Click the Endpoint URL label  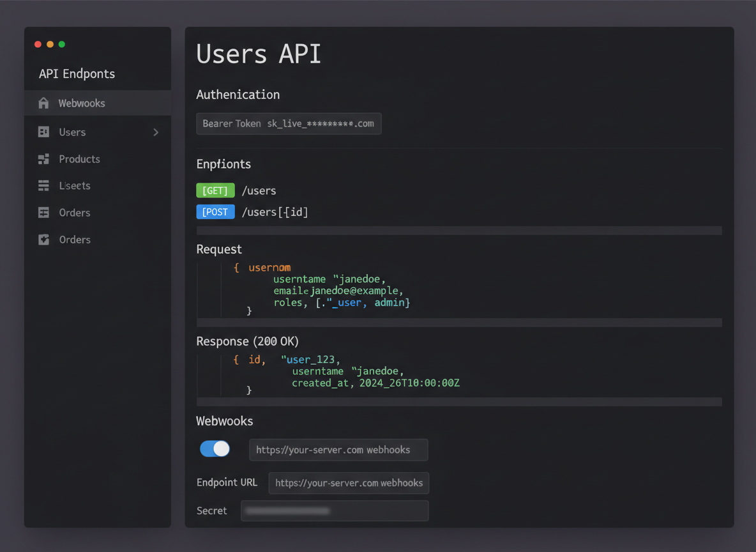[227, 482]
